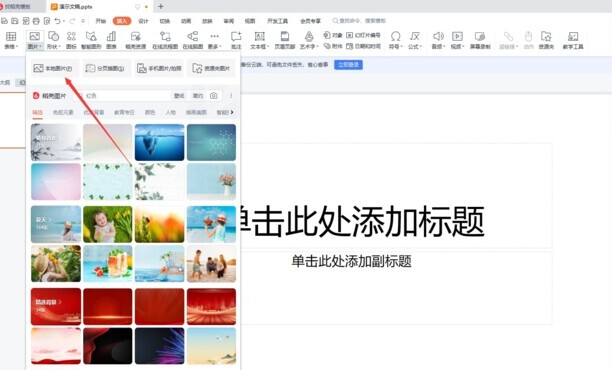Click the 文本框 text box icon

pos(259,37)
